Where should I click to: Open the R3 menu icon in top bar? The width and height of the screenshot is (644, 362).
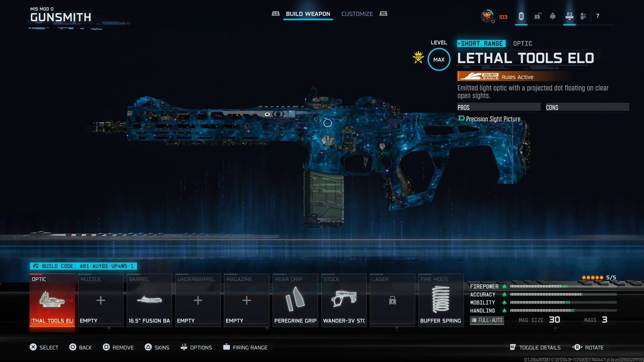click(569, 16)
